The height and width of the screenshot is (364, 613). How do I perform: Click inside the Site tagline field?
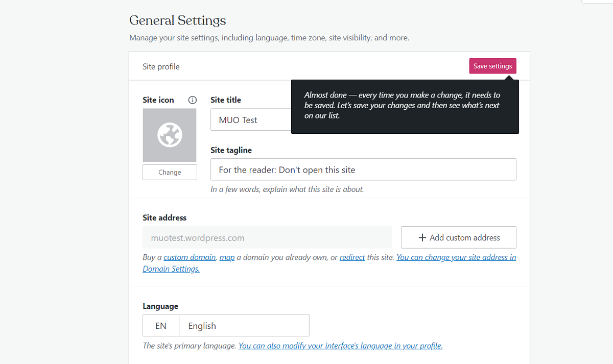(363, 169)
